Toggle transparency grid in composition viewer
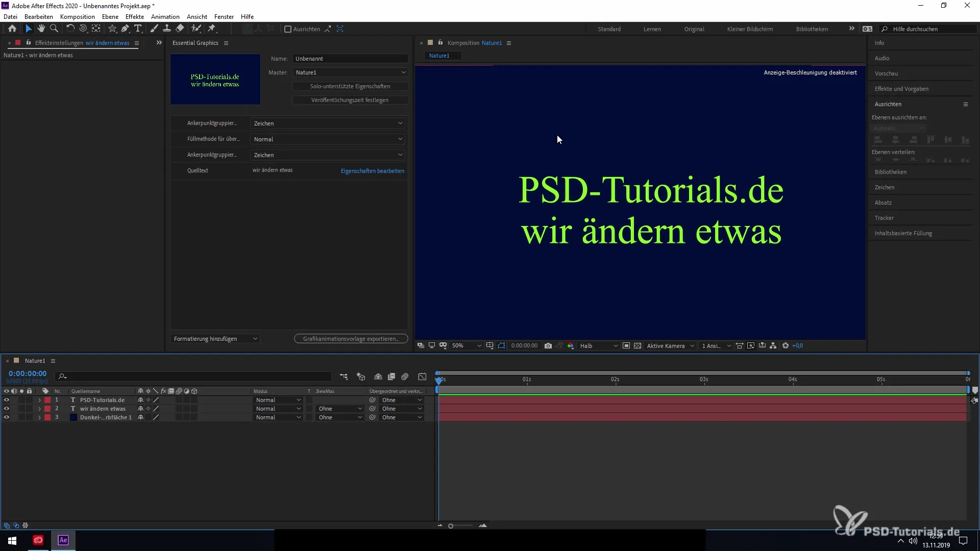The image size is (980, 551). tap(638, 345)
